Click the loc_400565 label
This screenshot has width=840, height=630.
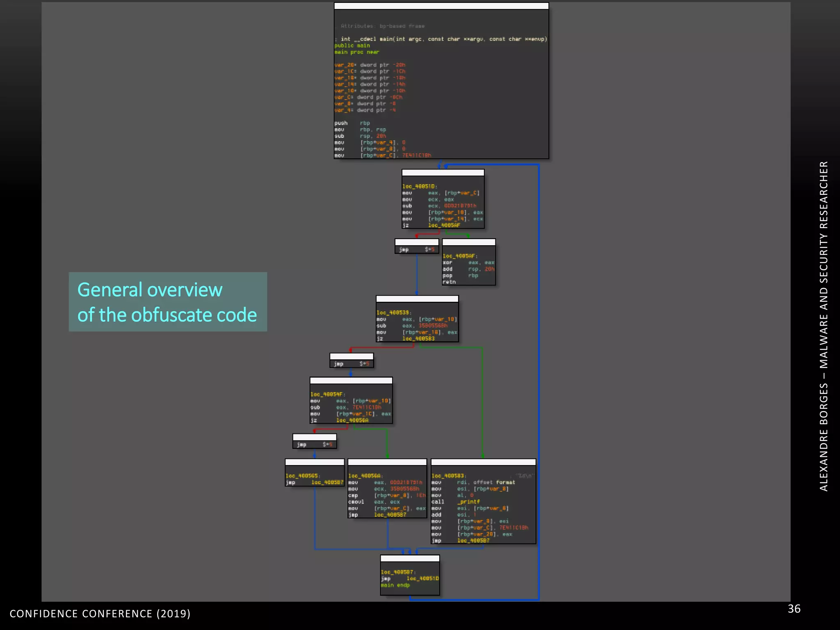(303, 476)
